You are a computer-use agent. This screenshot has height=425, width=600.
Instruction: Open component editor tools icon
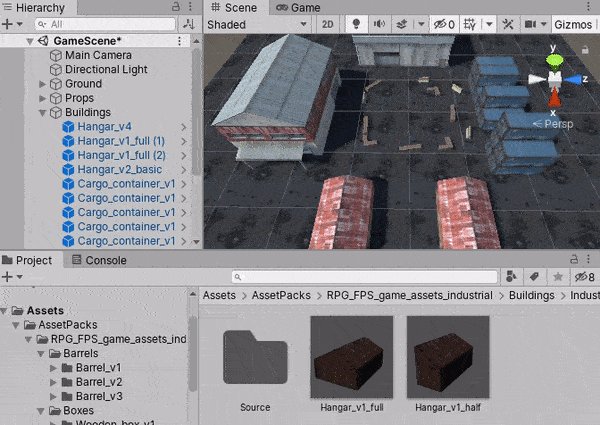[x=508, y=24]
